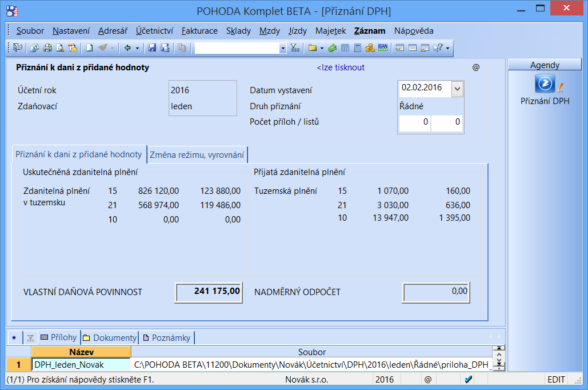Image resolution: width=588 pixels, height=390 pixels.
Task: Switch to the Dokumenty tab
Action: [x=110, y=338]
